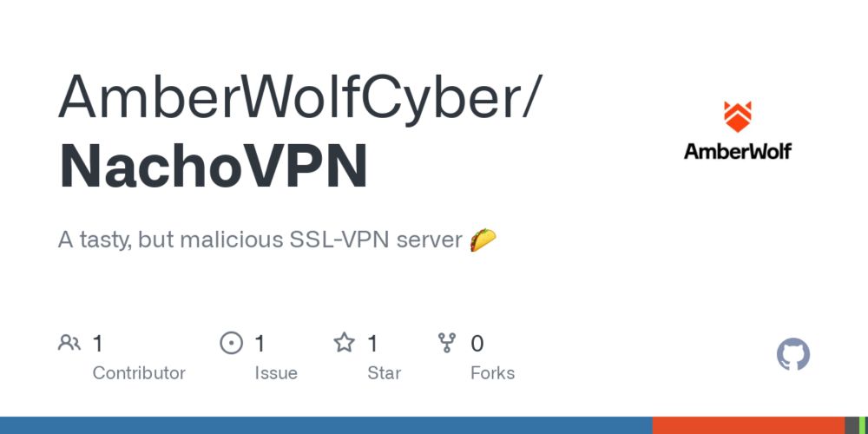Image resolution: width=868 pixels, height=434 pixels.
Task: Click the Issue label
Action: (276, 373)
